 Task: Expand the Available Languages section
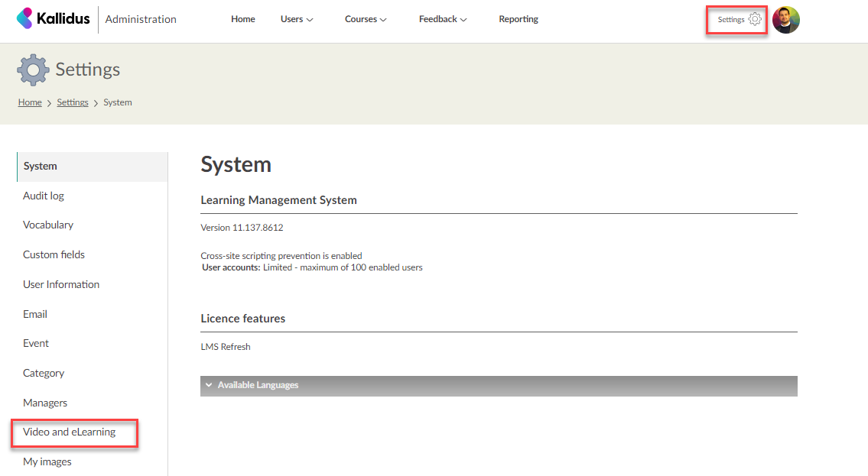point(498,386)
